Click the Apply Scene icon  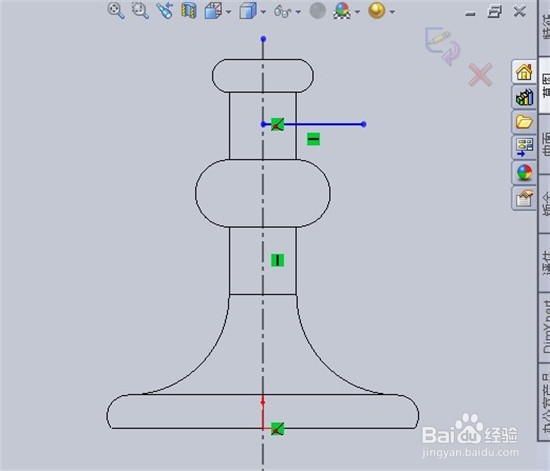[342, 11]
